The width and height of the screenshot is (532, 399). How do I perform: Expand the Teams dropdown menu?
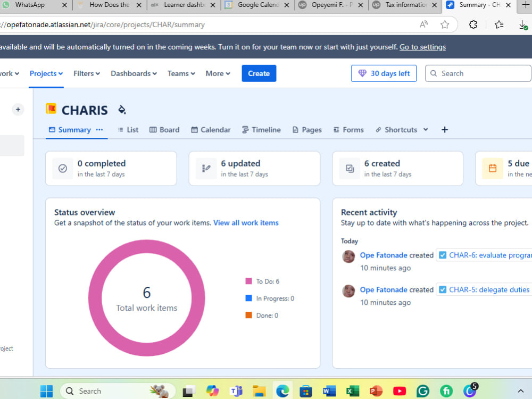point(181,73)
